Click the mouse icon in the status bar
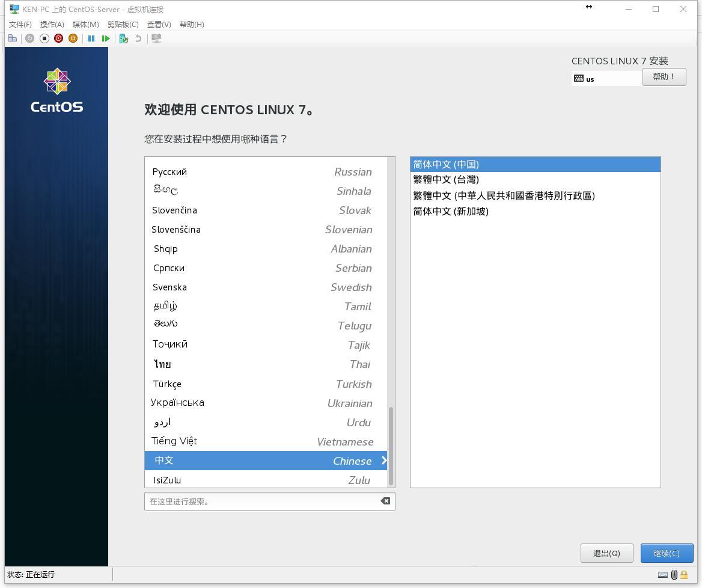Screen dimensions: 702x588 (x=674, y=575)
